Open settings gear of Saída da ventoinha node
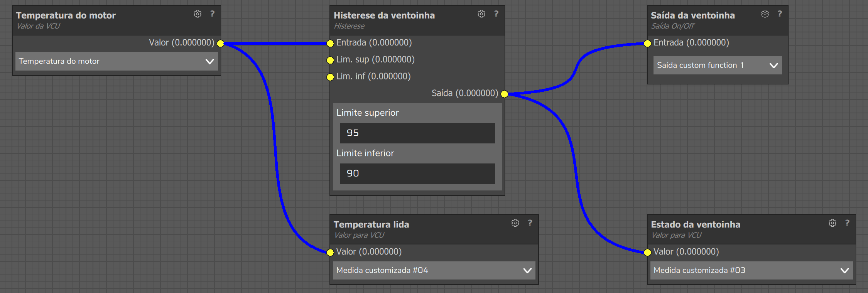This screenshot has height=293, width=868. tap(765, 14)
